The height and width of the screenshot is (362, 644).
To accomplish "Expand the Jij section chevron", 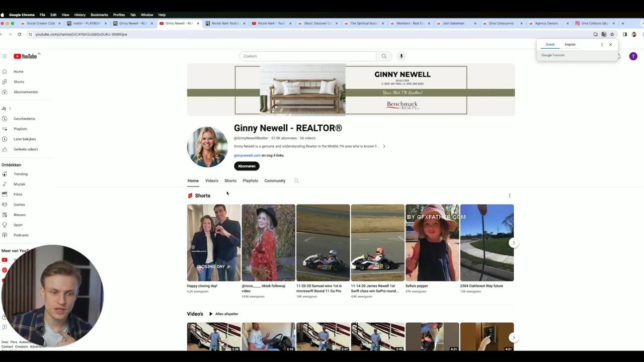I will pos(10,109).
